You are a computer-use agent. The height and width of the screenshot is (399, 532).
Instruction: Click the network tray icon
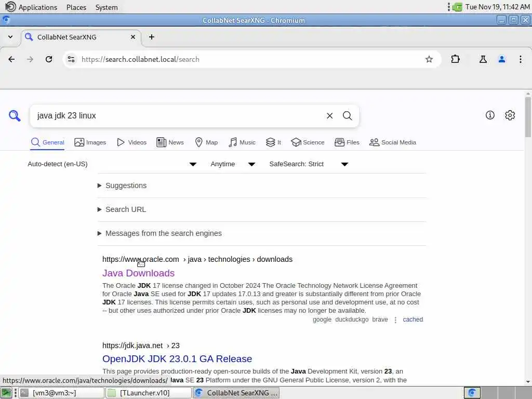click(x=457, y=7)
